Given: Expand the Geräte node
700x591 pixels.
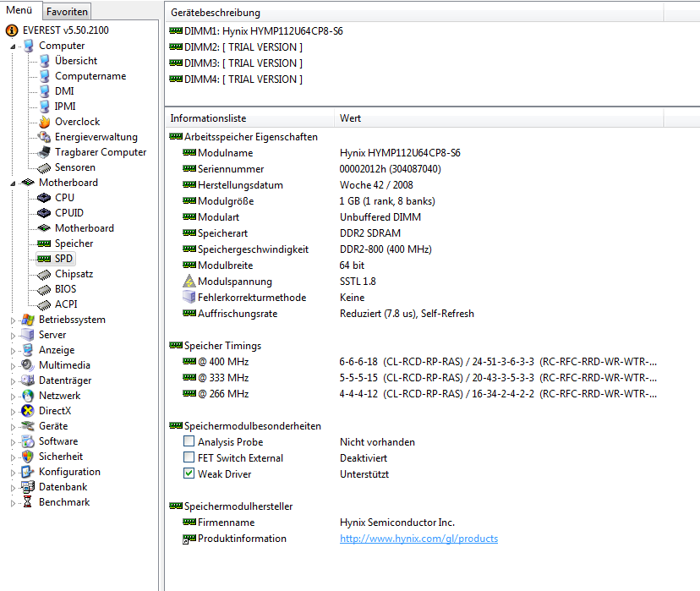Looking at the screenshot, I should (13, 427).
